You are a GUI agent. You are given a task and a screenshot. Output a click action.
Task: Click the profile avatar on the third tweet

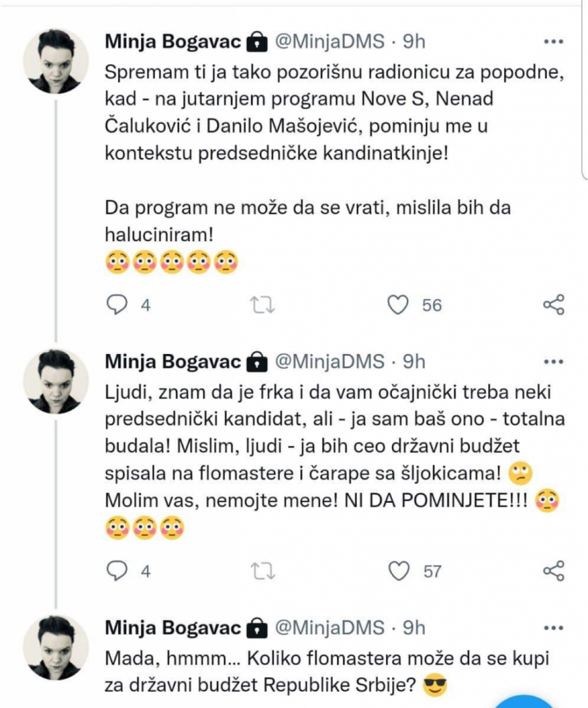click(x=54, y=647)
